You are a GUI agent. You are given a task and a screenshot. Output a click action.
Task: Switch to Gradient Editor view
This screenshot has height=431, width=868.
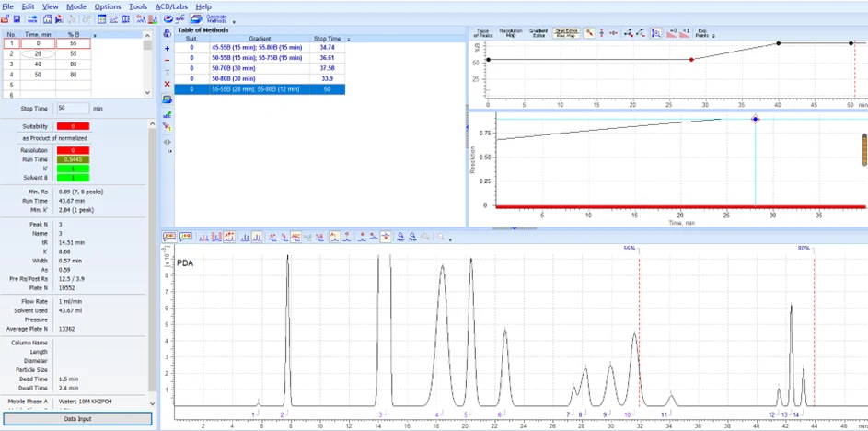coord(538,33)
